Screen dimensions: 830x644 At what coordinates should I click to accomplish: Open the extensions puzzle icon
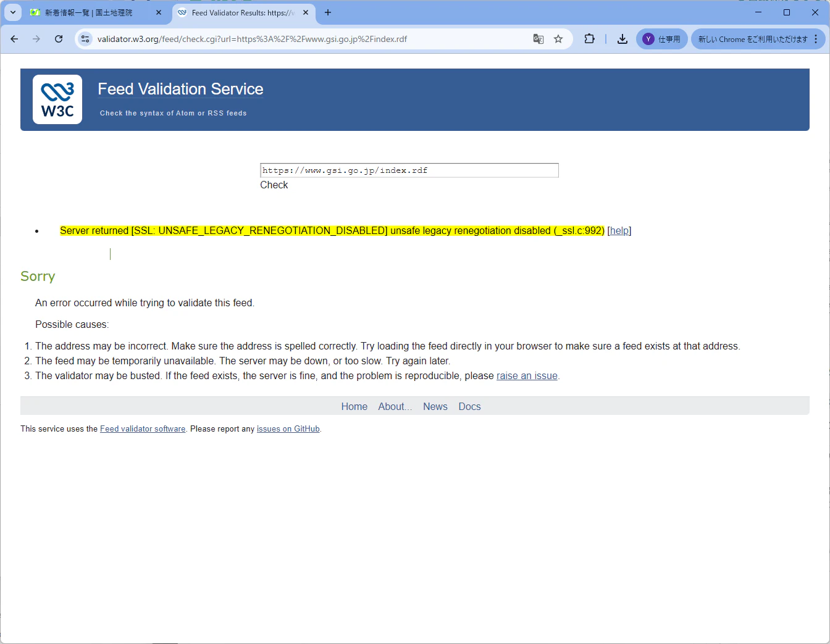pos(589,39)
